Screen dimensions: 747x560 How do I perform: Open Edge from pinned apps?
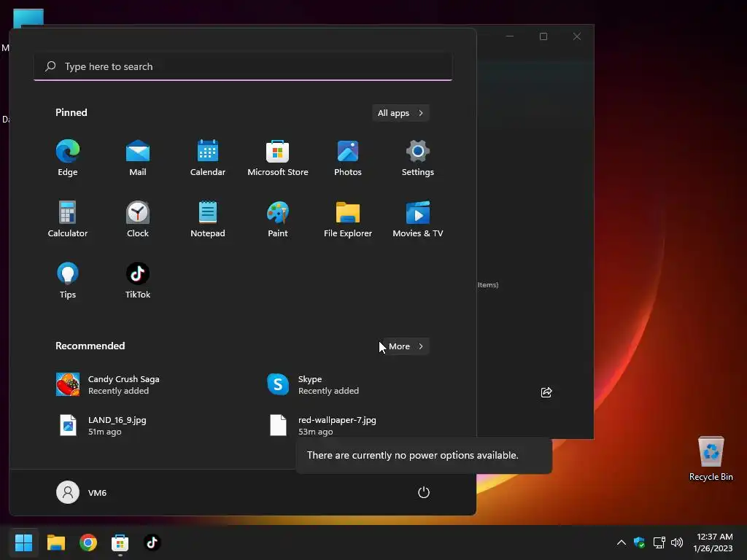click(x=68, y=158)
